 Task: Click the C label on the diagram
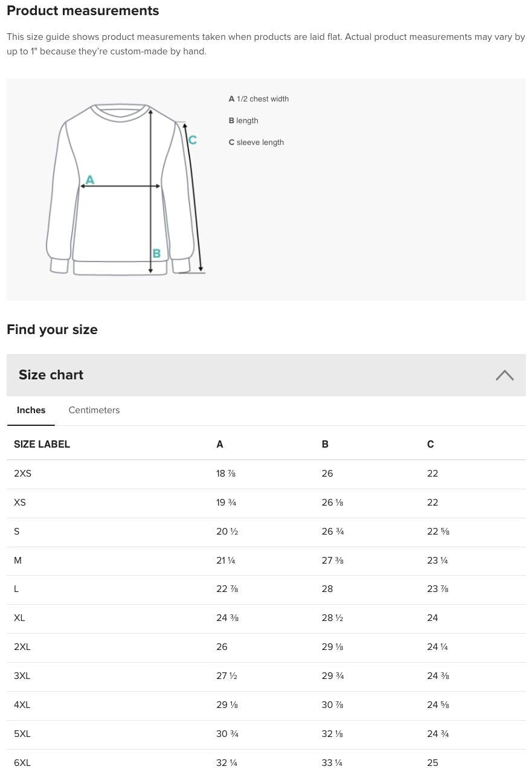coord(192,140)
